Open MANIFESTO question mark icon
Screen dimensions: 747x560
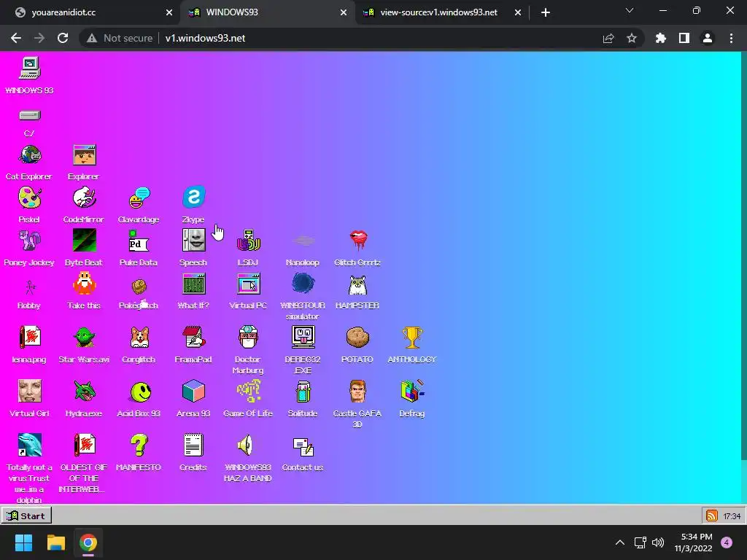(139, 445)
